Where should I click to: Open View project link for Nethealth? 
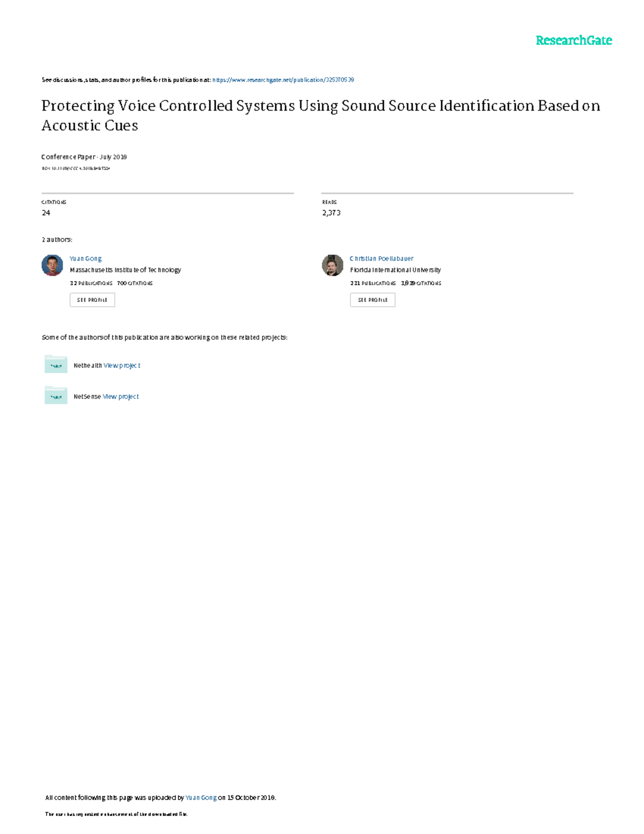122,365
